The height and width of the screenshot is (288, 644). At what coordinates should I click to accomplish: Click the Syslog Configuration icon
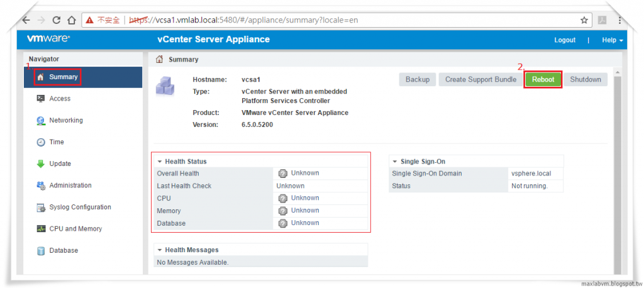[41, 208]
